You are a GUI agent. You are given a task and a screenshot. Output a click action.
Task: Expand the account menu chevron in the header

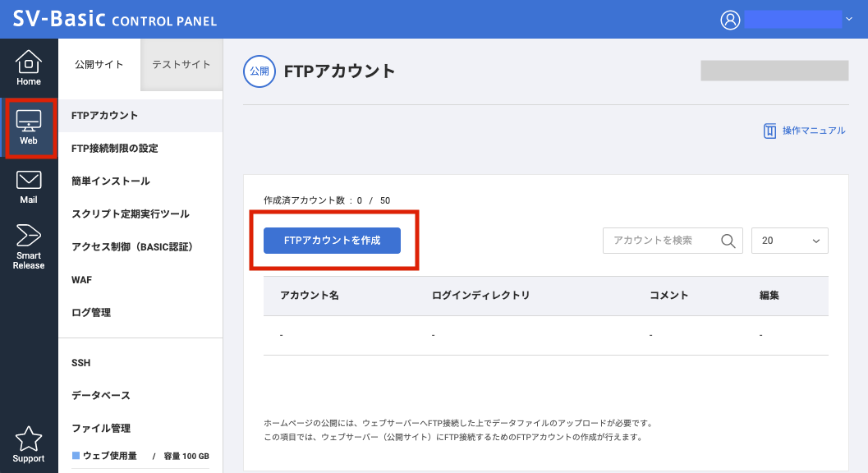click(x=849, y=18)
